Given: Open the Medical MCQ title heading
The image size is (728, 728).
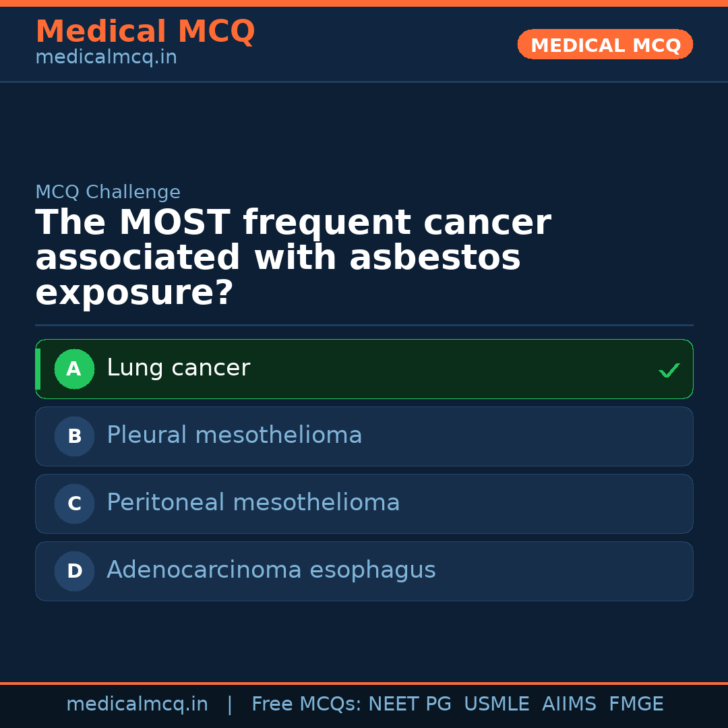Looking at the screenshot, I should [x=145, y=32].
